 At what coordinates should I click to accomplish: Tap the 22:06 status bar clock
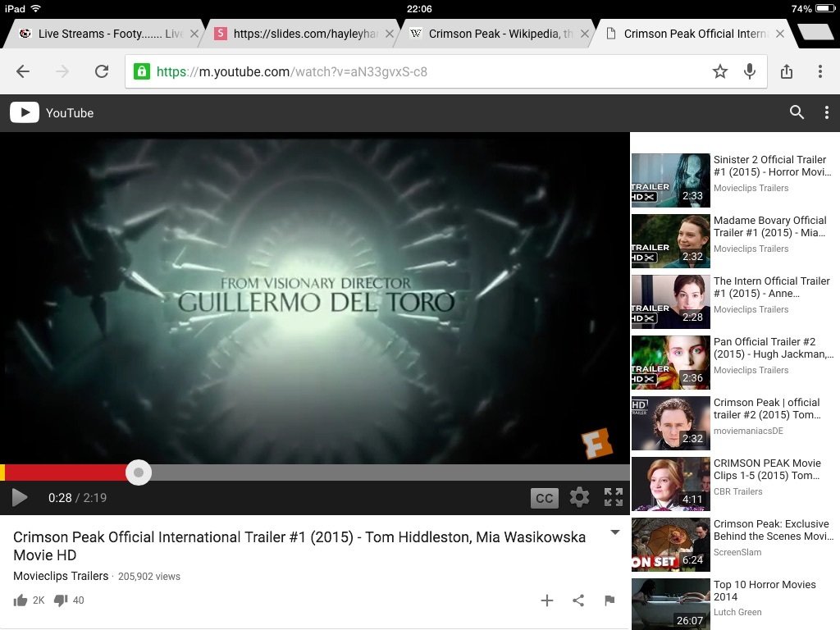419,8
